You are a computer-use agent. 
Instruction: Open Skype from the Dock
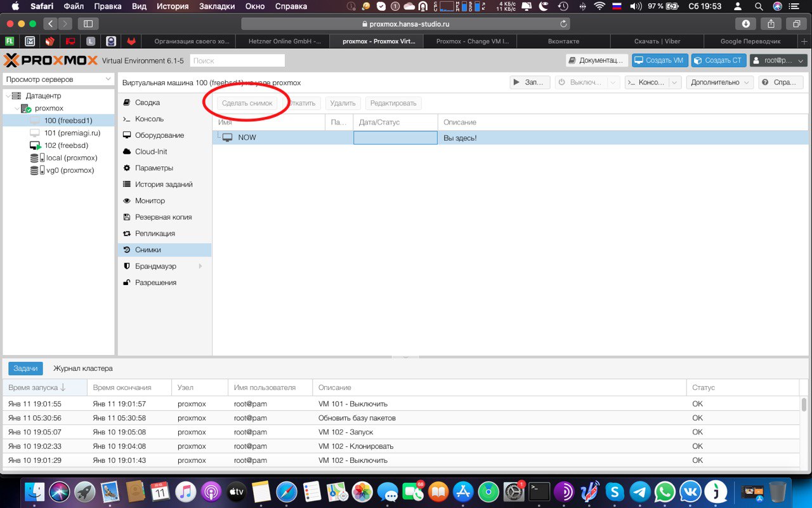pos(614,491)
